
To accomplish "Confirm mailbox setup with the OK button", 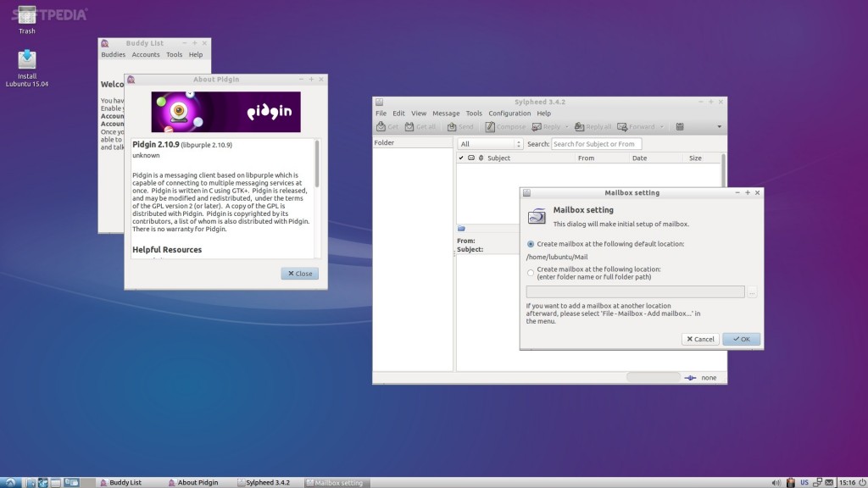I will coord(740,338).
